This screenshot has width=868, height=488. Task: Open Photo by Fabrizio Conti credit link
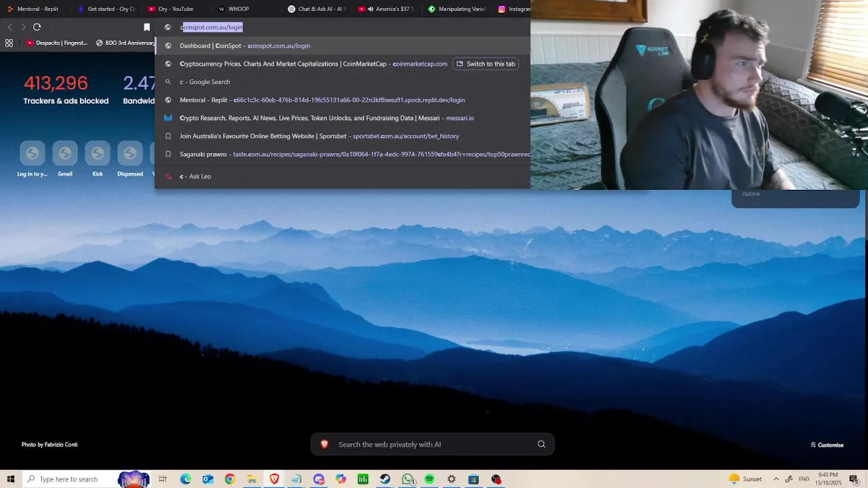(x=50, y=445)
